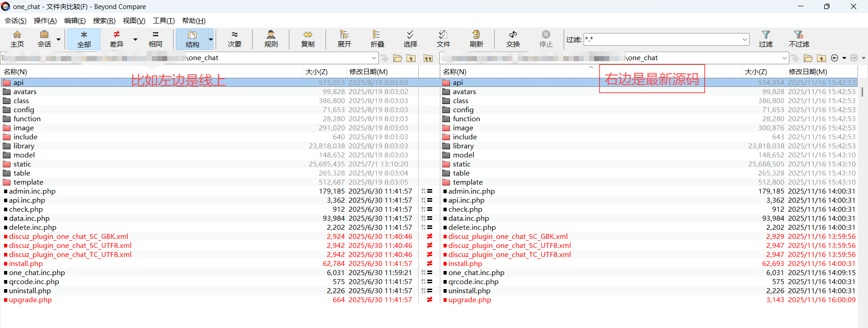Open the 主页 (Home) toolbar icon
868x328 pixels.
17,39
